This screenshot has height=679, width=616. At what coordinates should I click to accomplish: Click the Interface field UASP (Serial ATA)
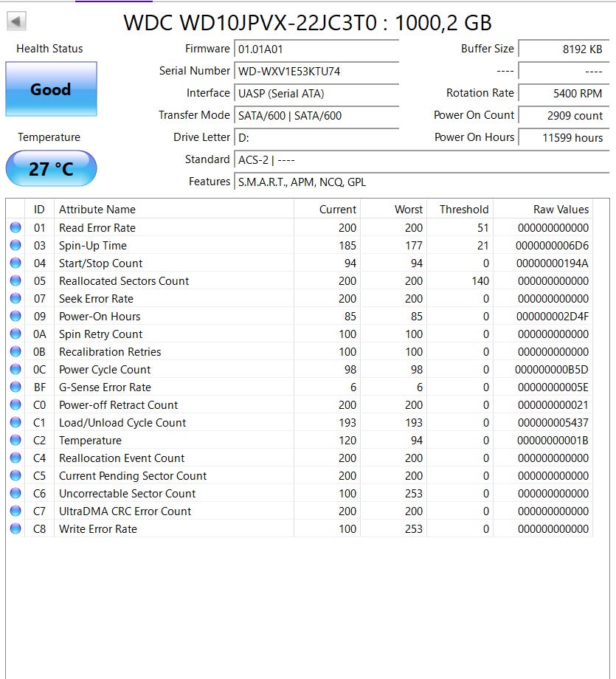coord(316,93)
